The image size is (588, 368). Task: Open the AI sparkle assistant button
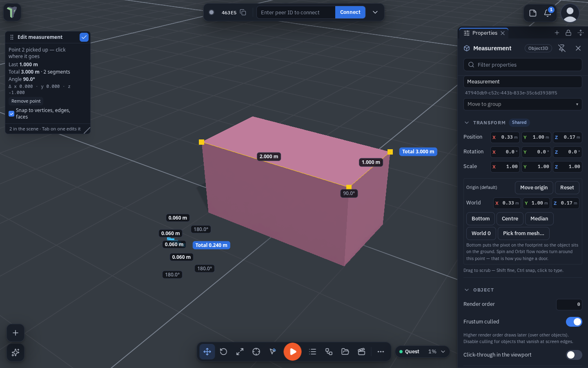pos(16,352)
